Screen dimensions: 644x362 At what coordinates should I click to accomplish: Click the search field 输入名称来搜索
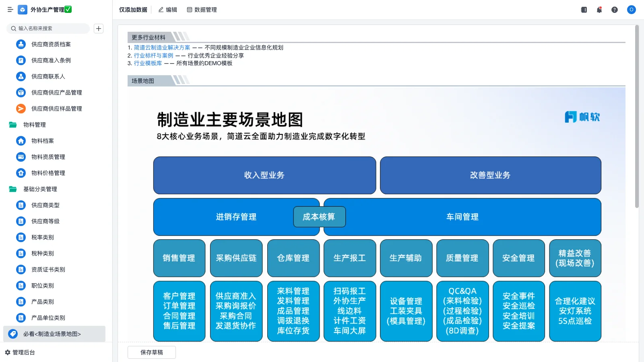coord(48,29)
